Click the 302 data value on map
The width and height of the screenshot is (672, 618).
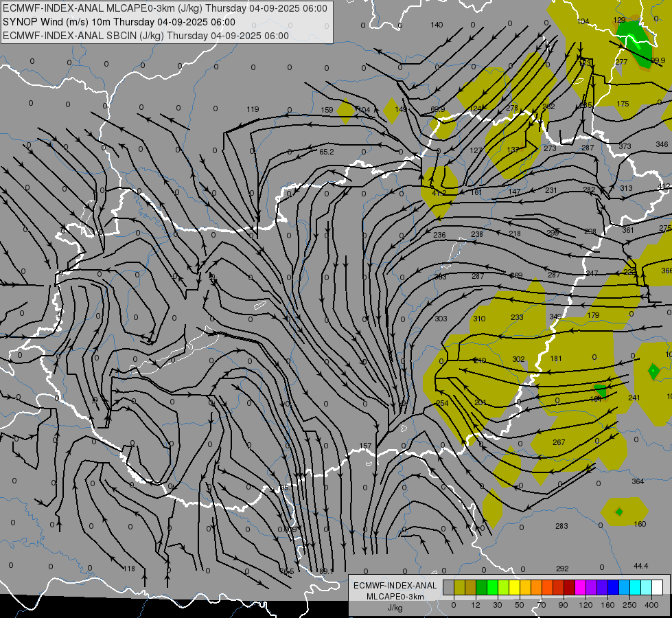[x=518, y=359]
